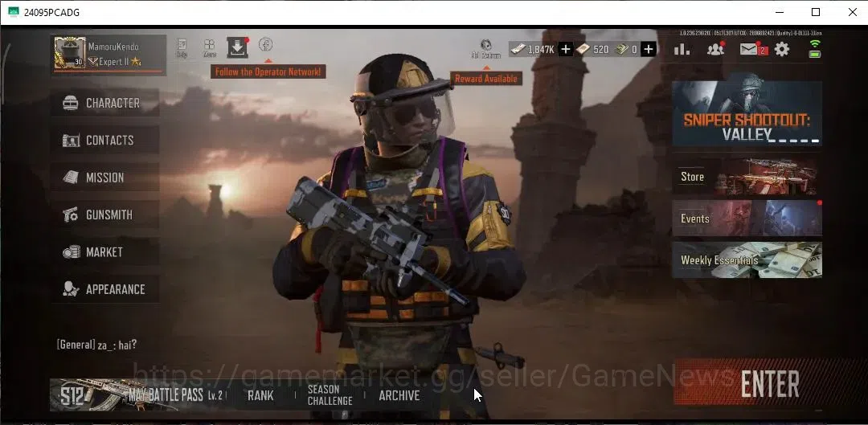Open the CHARACTER menu
This screenshot has width=868, height=425.
pos(105,103)
